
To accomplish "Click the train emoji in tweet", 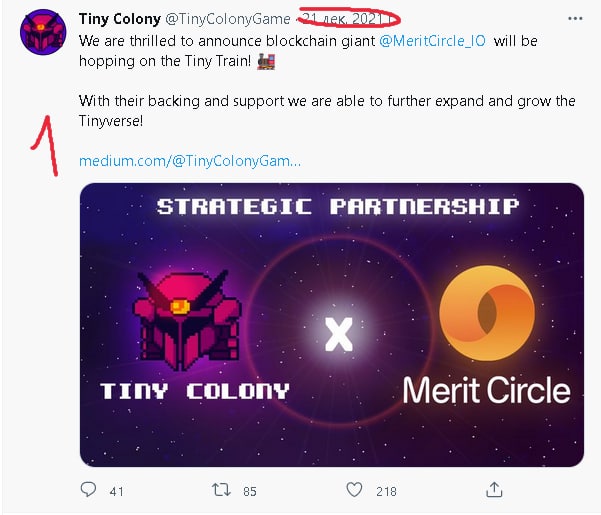I will point(266,61).
